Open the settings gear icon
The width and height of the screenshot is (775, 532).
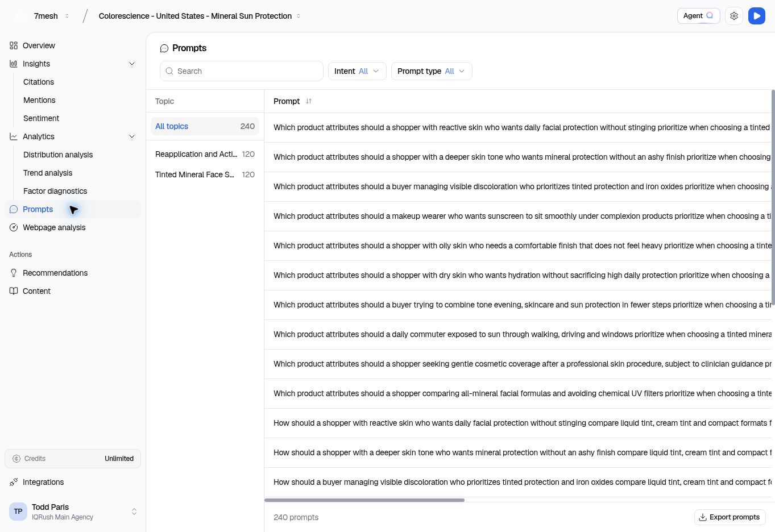click(x=734, y=16)
